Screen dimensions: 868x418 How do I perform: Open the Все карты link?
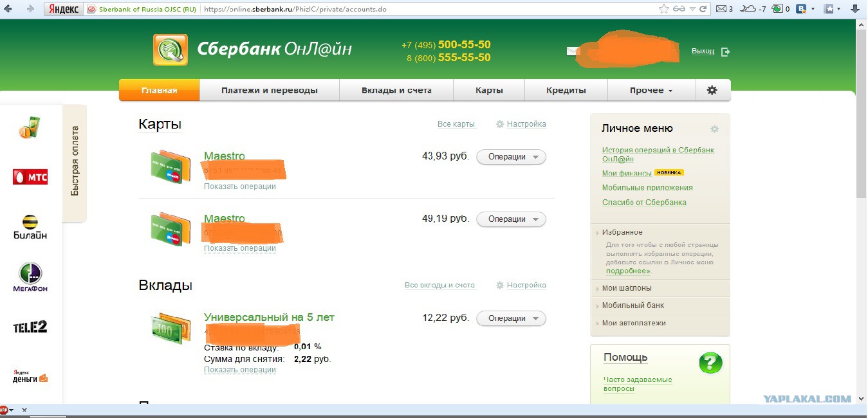pyautogui.click(x=456, y=124)
